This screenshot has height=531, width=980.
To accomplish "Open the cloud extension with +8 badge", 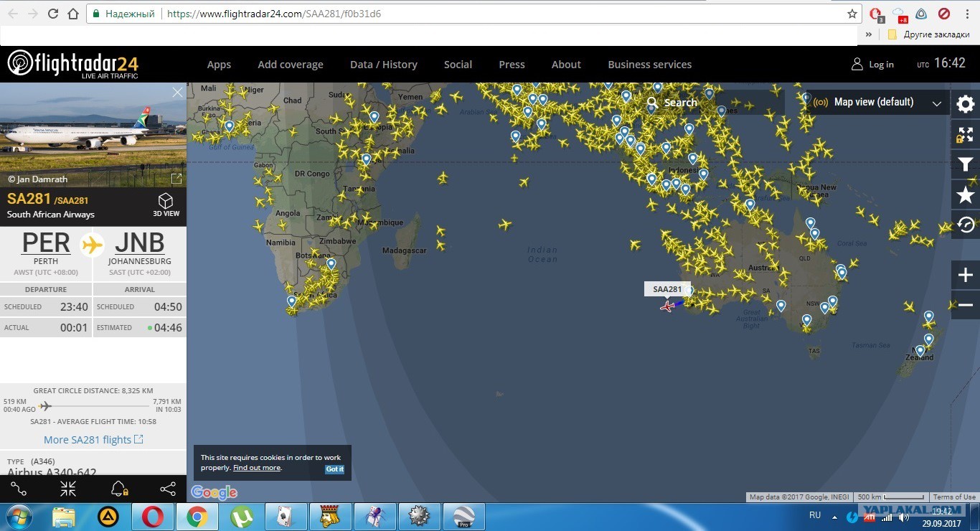I will (899, 14).
